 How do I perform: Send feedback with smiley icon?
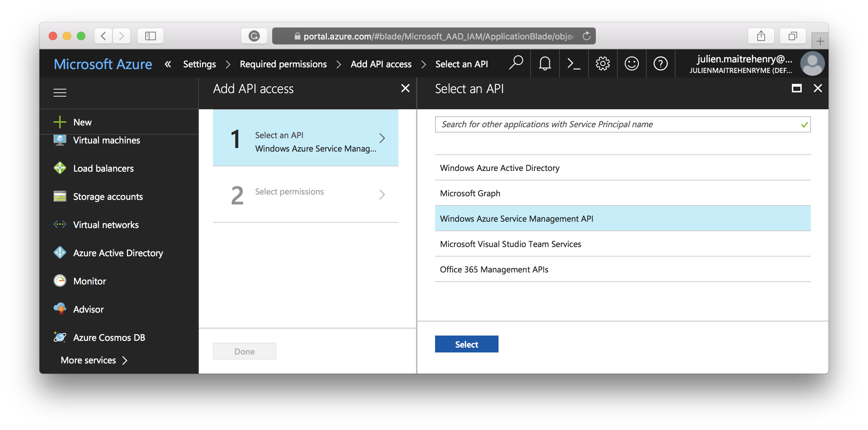coord(632,64)
